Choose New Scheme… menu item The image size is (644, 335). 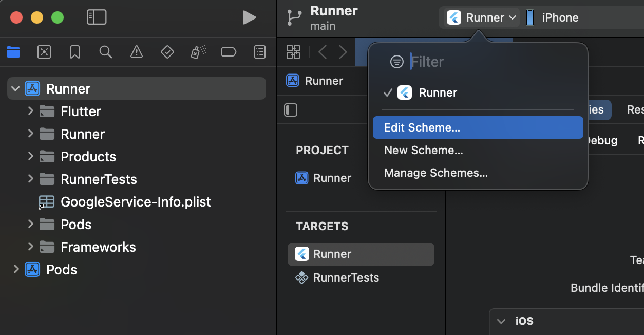click(x=478, y=150)
